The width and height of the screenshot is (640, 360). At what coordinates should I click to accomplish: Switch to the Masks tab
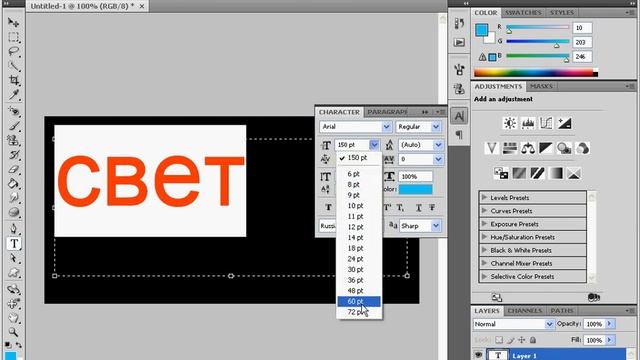pyautogui.click(x=541, y=86)
